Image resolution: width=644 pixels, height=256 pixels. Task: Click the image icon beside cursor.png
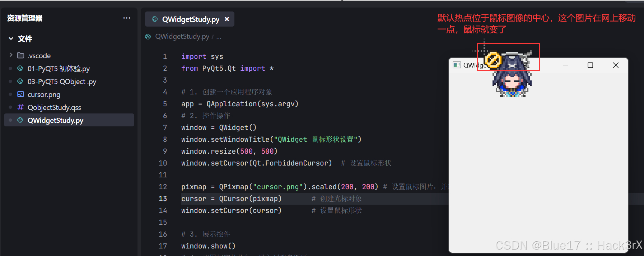tap(20, 94)
